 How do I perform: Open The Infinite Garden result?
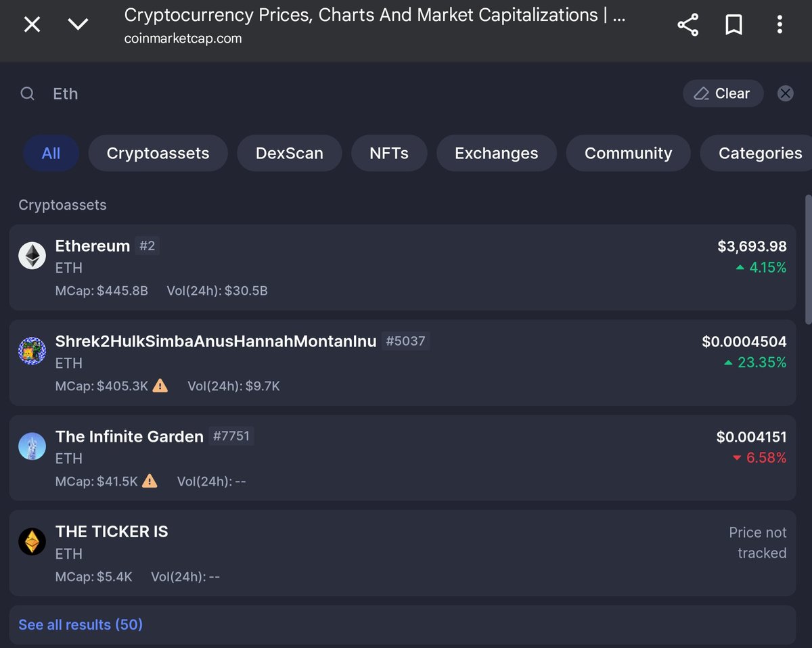129,436
